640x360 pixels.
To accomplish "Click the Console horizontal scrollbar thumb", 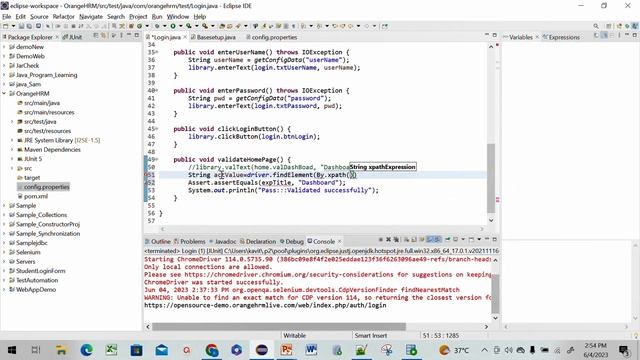I will [279, 327].
